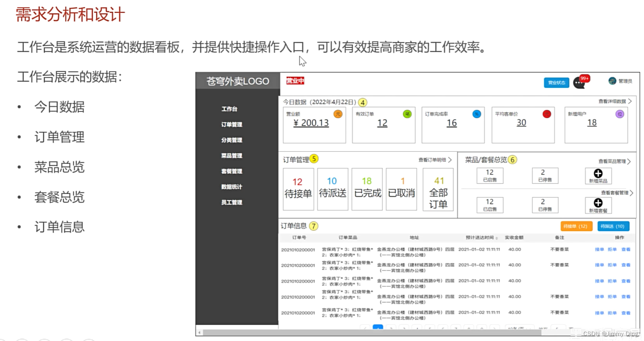Click the 已取消 1 order card
Screen dimensions: 644x341
click(x=402, y=189)
